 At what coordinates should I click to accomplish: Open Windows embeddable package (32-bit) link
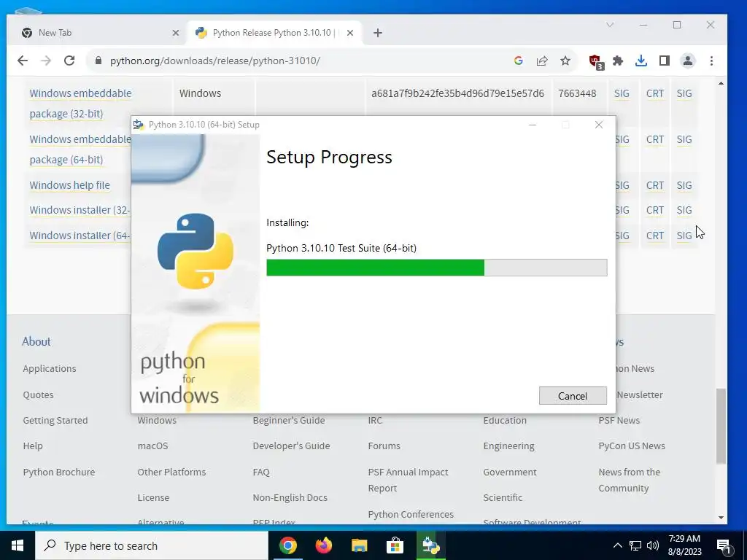point(80,104)
